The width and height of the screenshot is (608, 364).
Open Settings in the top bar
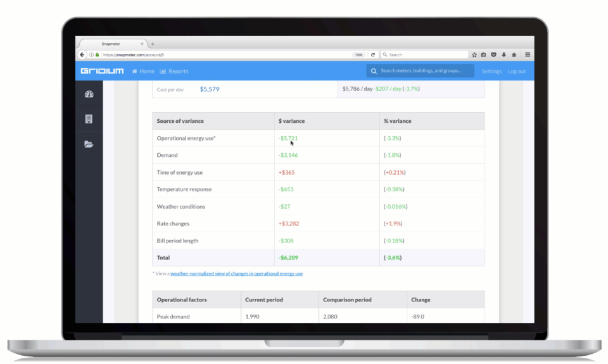pos(491,72)
